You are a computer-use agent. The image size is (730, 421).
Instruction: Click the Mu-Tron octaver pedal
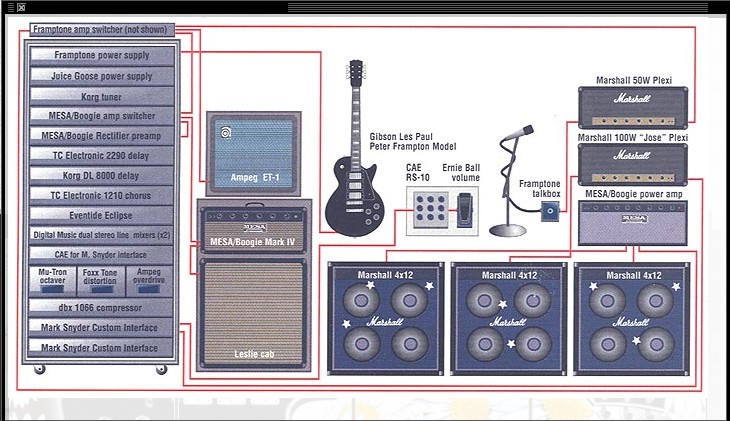(52, 281)
